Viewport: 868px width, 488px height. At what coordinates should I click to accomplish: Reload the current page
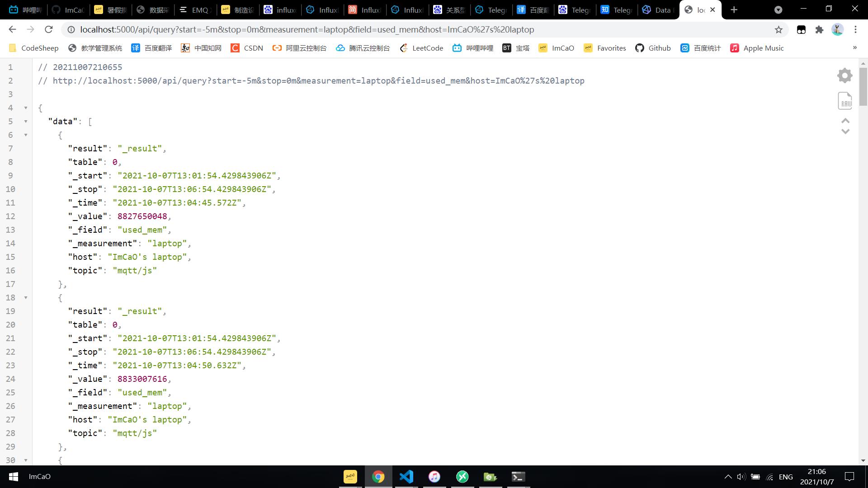tap(49, 29)
